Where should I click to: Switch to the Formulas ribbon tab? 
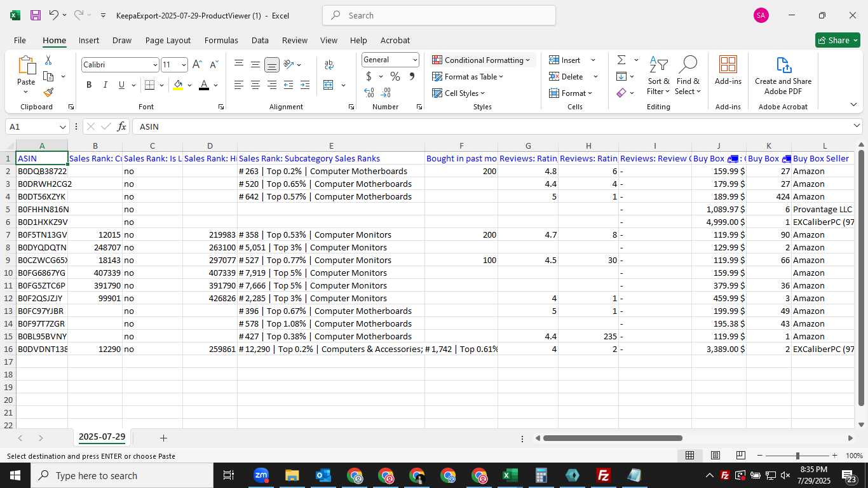[x=221, y=40]
